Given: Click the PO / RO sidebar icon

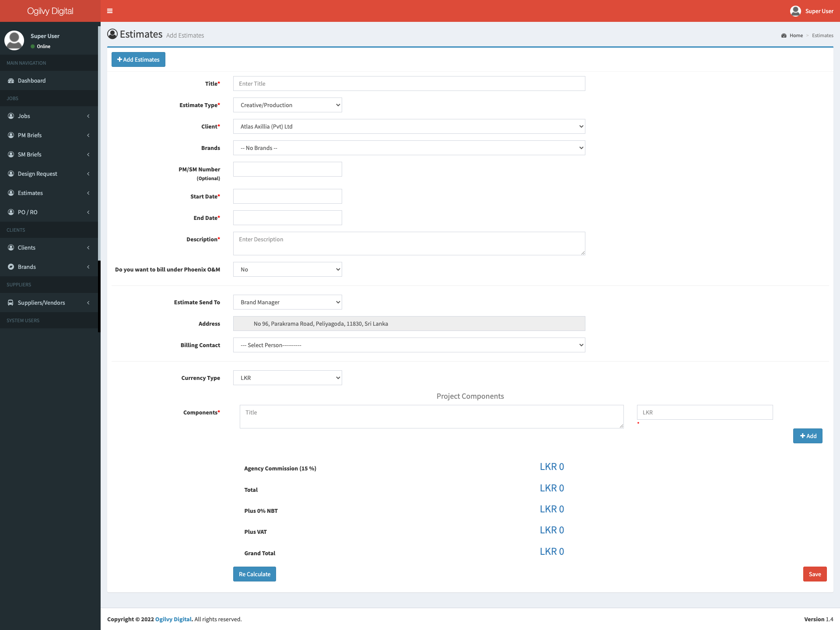Looking at the screenshot, I should tap(11, 212).
